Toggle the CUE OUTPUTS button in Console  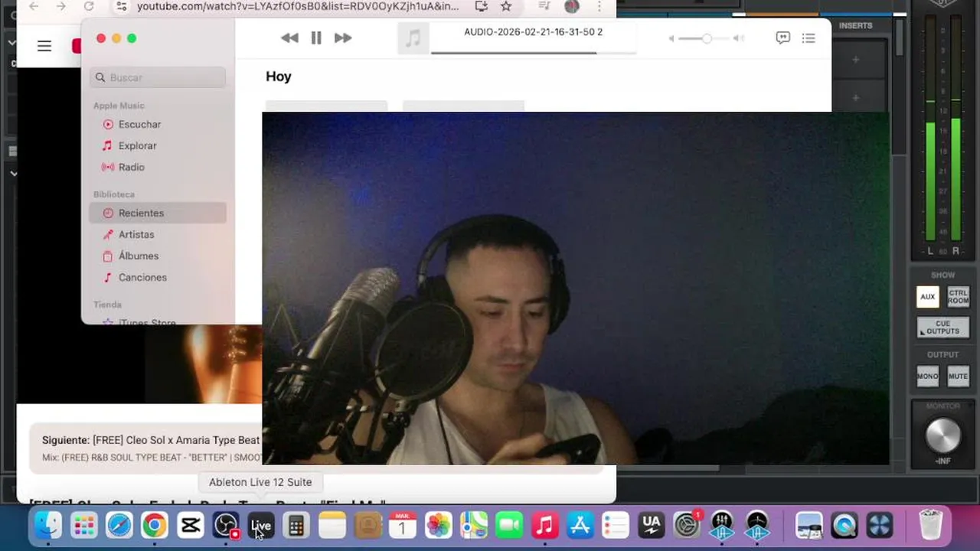point(942,328)
